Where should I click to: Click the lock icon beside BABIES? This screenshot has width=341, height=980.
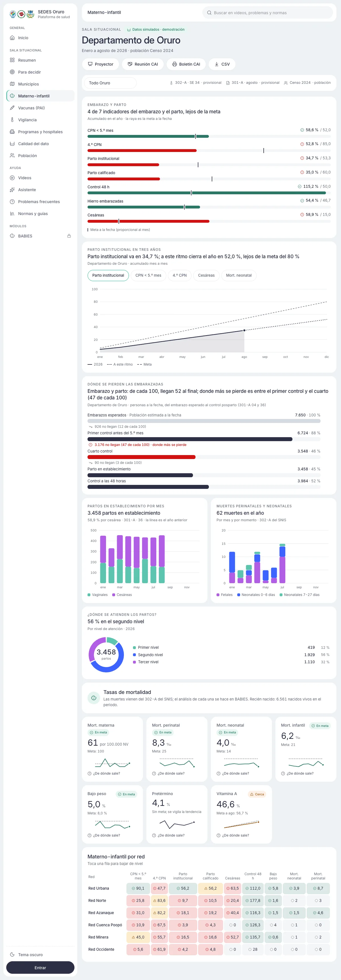point(69,236)
